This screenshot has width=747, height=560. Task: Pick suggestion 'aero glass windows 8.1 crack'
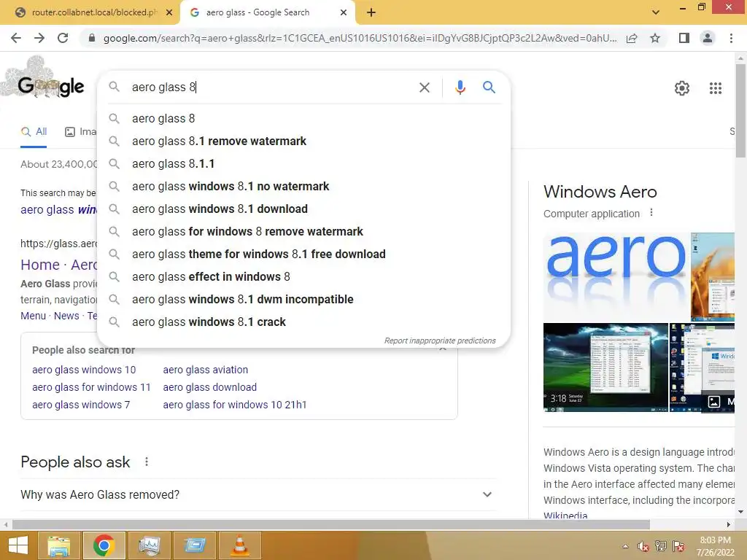(303, 322)
